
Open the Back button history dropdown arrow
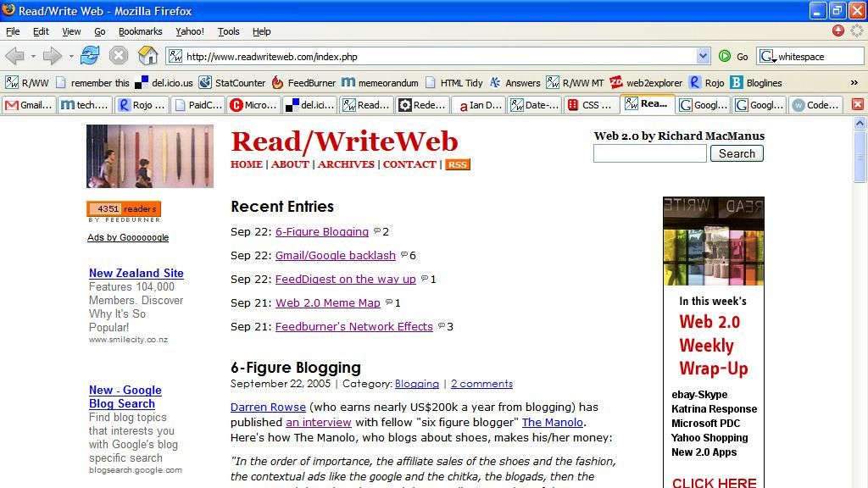33,56
